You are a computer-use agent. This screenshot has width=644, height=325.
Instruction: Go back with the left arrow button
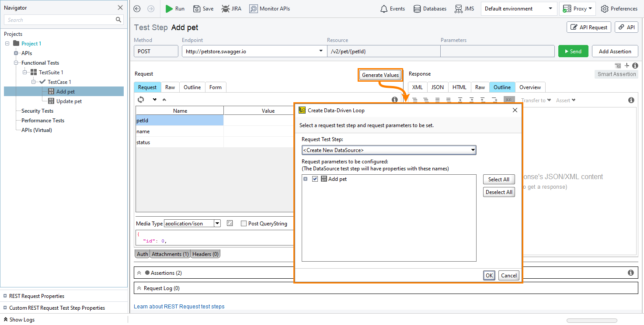point(137,9)
